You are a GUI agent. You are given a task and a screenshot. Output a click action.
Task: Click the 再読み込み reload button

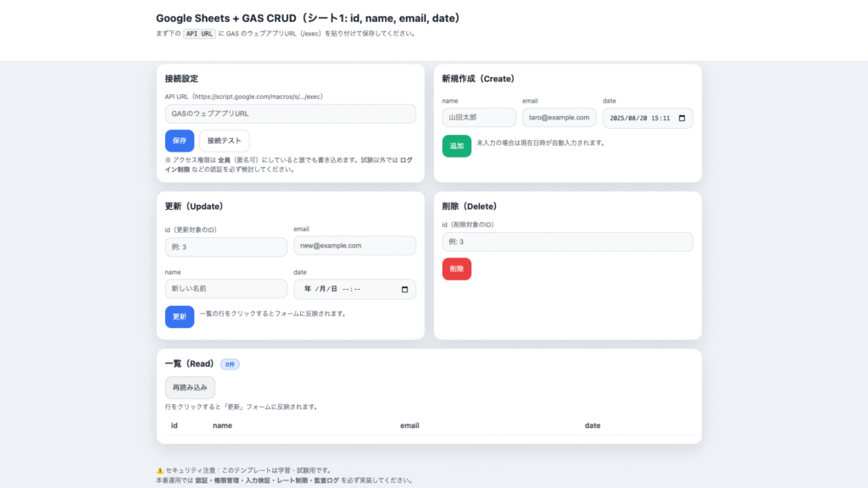tap(190, 387)
